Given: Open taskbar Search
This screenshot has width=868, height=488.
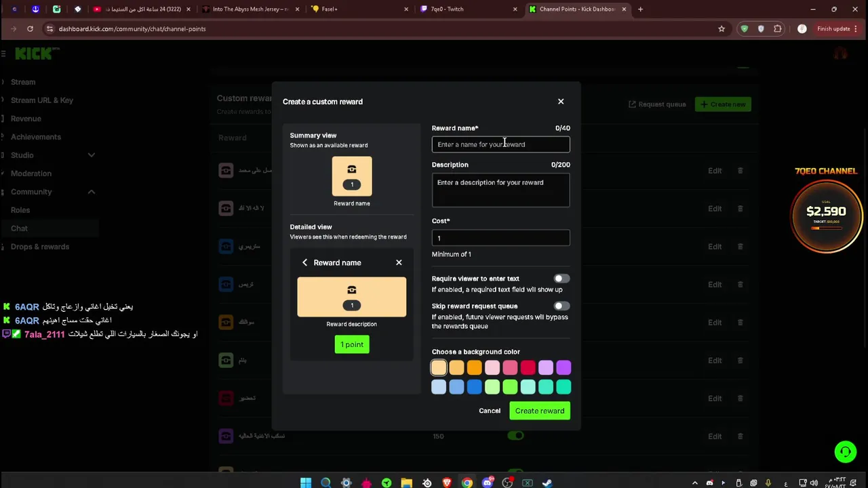Looking at the screenshot, I should pyautogui.click(x=326, y=483).
